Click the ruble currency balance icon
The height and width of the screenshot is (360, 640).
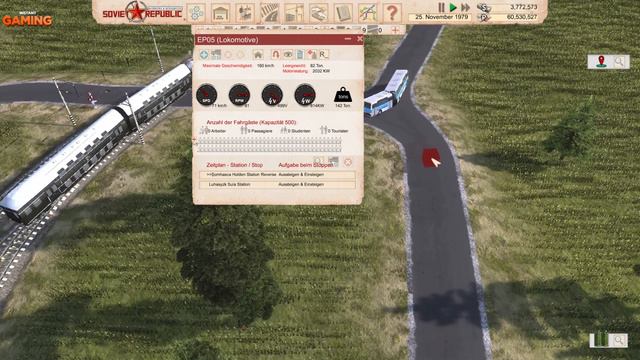point(484,18)
